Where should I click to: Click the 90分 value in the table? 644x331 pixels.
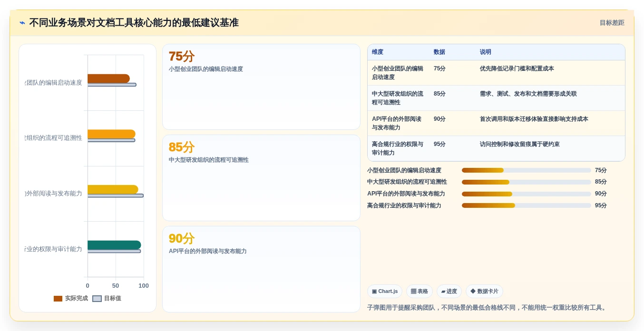coord(439,119)
